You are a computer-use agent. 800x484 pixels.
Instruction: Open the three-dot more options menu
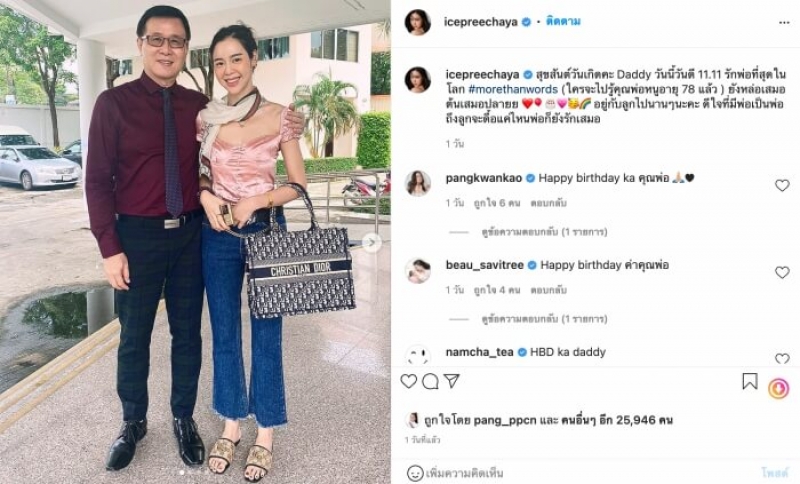pos(784,23)
